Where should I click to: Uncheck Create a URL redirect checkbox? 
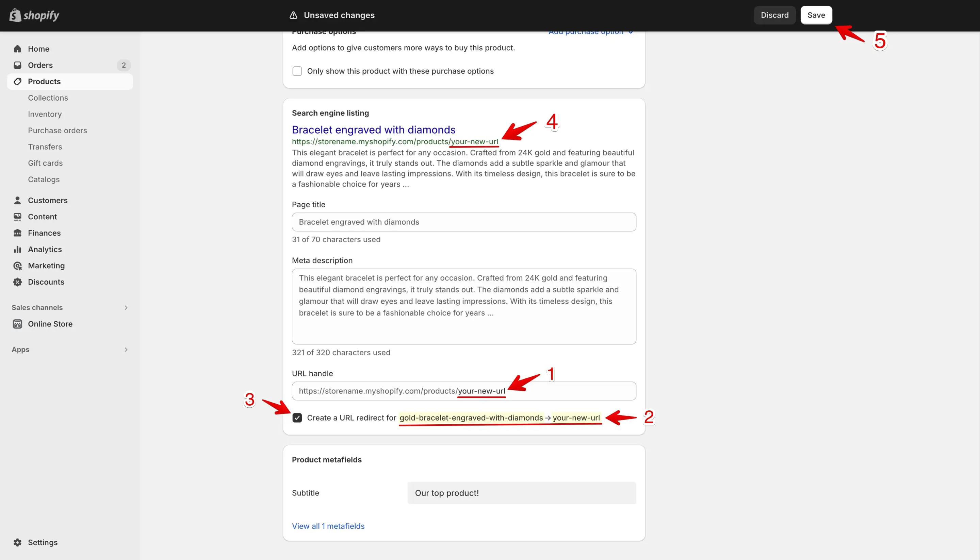coord(297,418)
